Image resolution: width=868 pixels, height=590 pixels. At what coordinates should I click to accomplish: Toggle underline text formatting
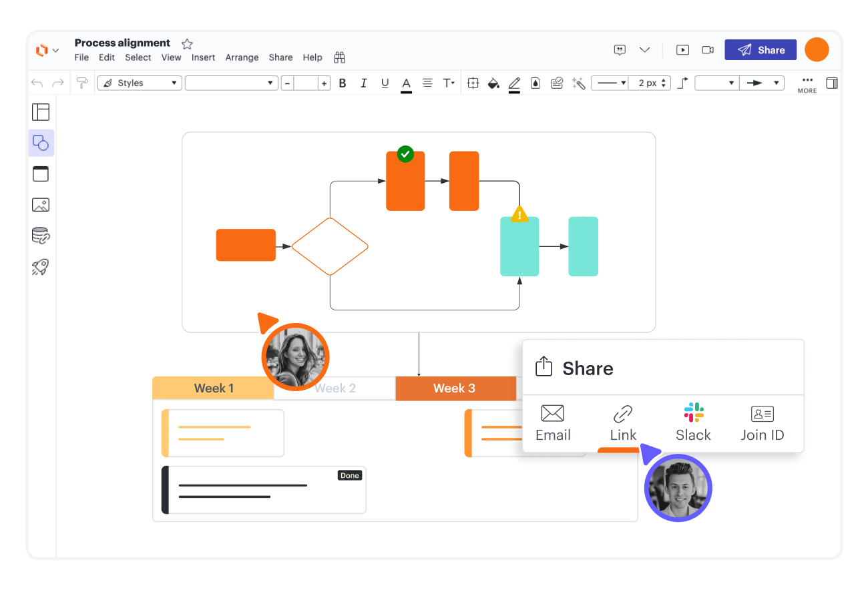(x=385, y=83)
